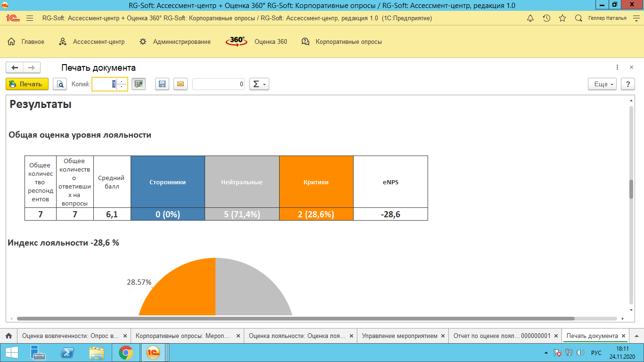Open the Ассессмент-центр section
Screen dimensions: 644x362
92,41
